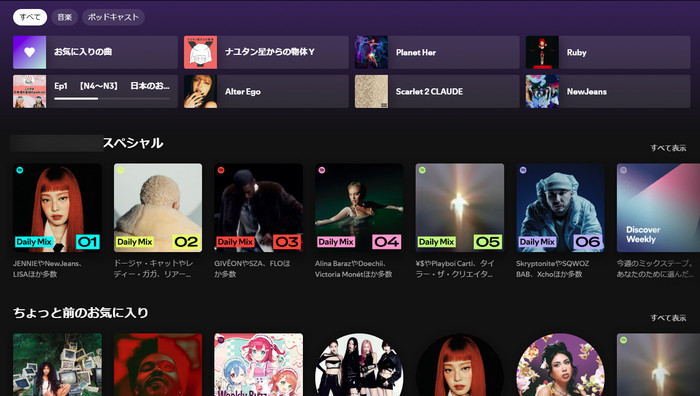Image resolution: width=700 pixels, height=396 pixels.
Task: Open red-haired artist circle in ちょっと前のお気に入り
Action: click(460, 364)
